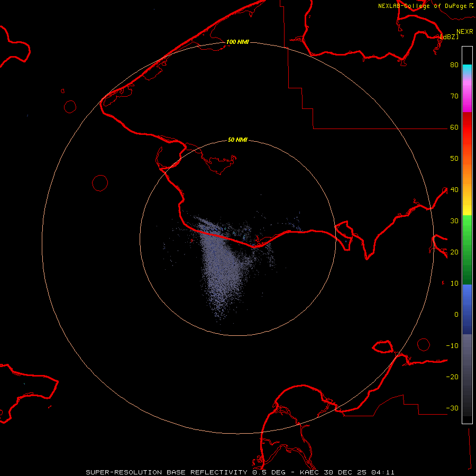
Task: Click the "04:11" timestamp in the caption
Action: coord(383,472)
